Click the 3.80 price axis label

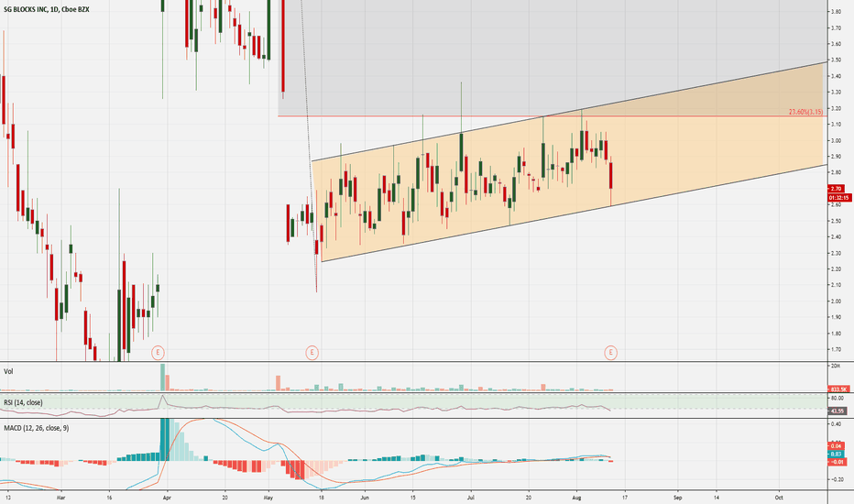(x=836, y=11)
